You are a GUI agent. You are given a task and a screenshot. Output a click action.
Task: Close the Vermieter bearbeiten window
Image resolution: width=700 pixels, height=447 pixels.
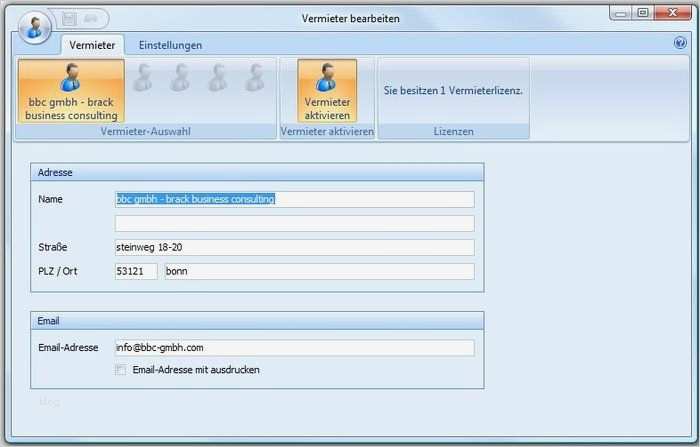672,13
